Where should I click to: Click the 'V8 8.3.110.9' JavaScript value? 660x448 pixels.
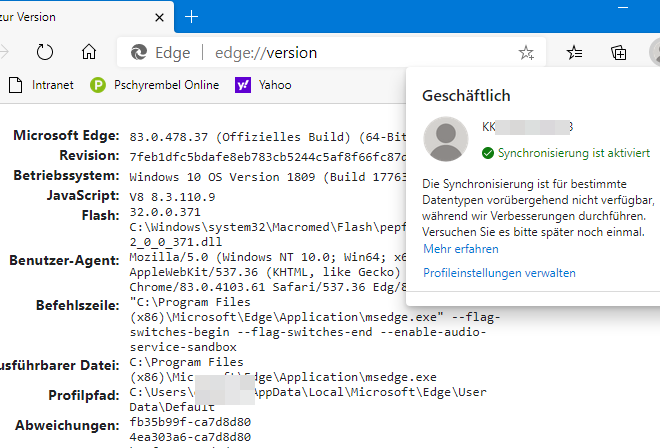click(172, 197)
